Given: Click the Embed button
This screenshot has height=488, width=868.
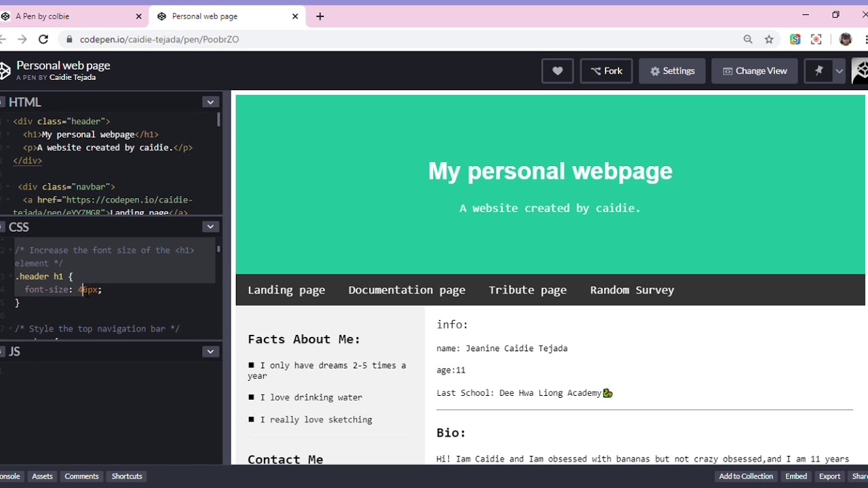Looking at the screenshot, I should pos(796,476).
